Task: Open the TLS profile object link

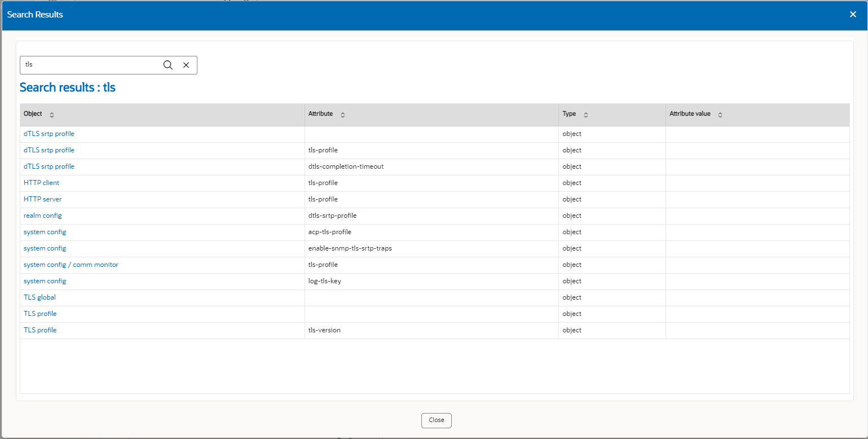Action: pyautogui.click(x=39, y=313)
